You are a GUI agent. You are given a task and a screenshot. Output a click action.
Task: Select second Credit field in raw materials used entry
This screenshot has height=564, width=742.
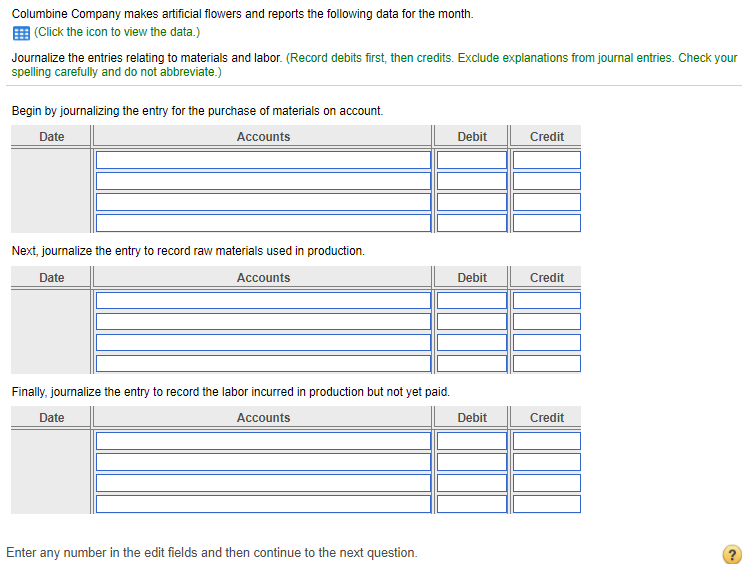coord(546,321)
